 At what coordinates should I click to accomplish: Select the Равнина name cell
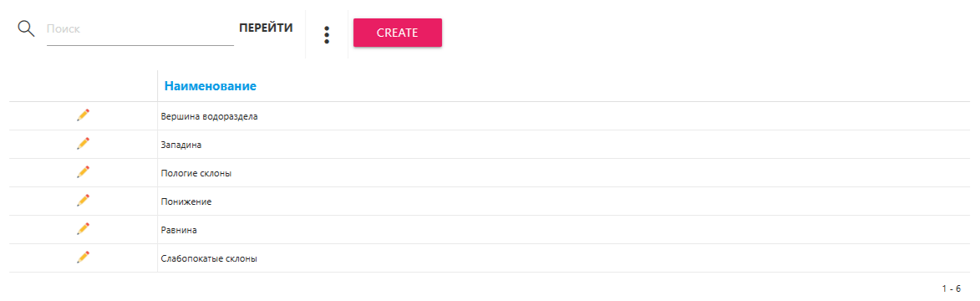pyautogui.click(x=563, y=230)
